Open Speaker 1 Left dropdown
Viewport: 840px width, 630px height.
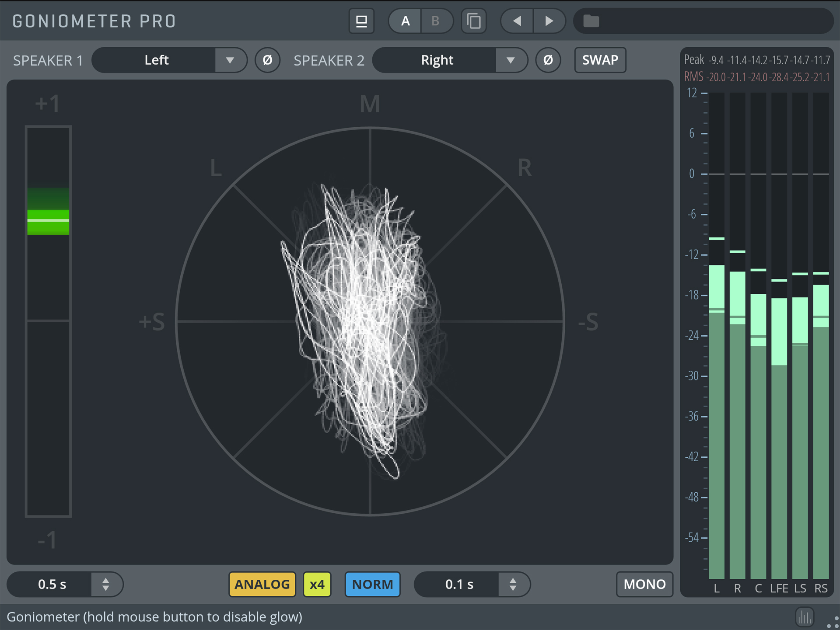pyautogui.click(x=230, y=60)
